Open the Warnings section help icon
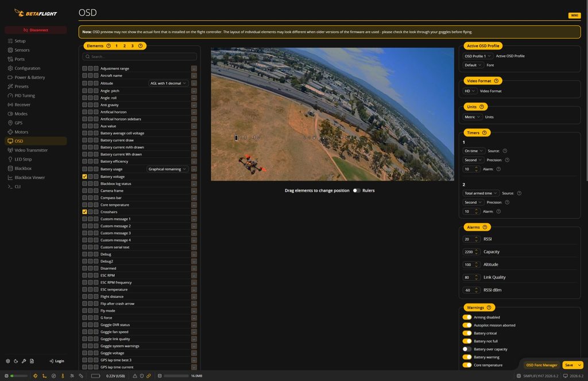This screenshot has height=381, width=588. (489, 308)
